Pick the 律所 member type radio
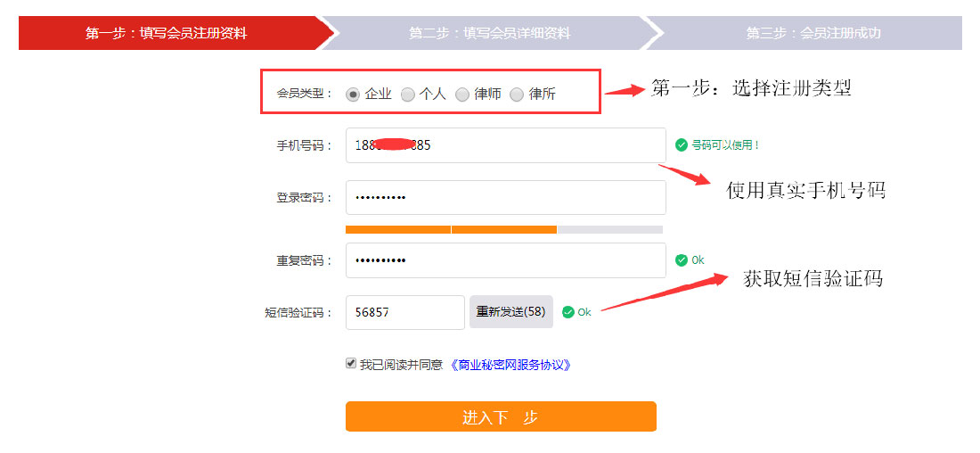Screen dimensions: 980x453 [516, 95]
